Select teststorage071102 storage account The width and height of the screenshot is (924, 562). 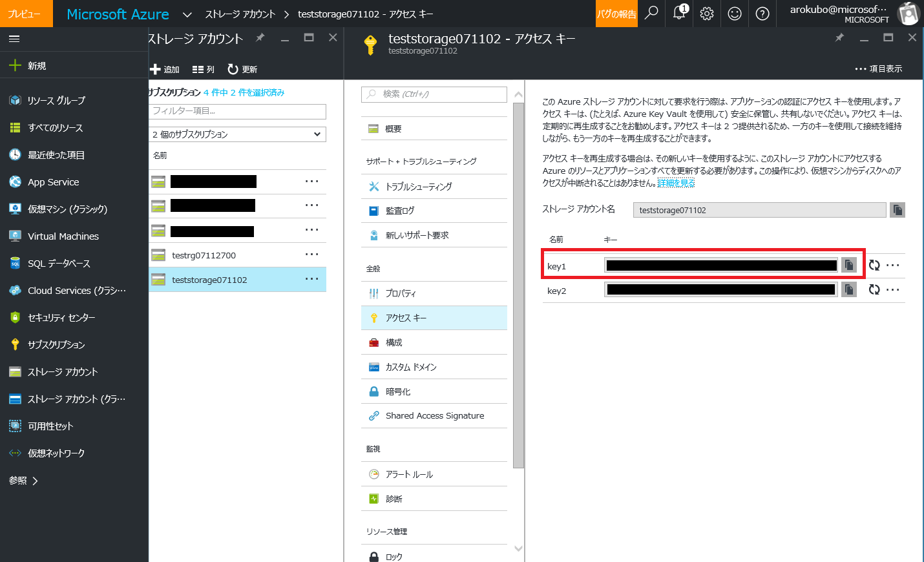[237, 279]
